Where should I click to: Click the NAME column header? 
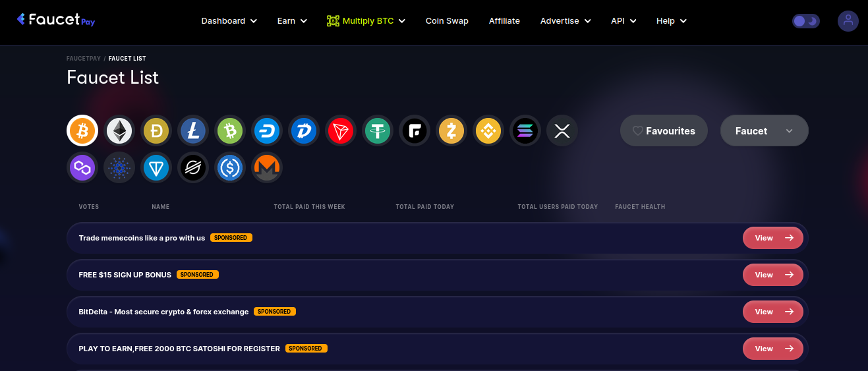pos(161,207)
